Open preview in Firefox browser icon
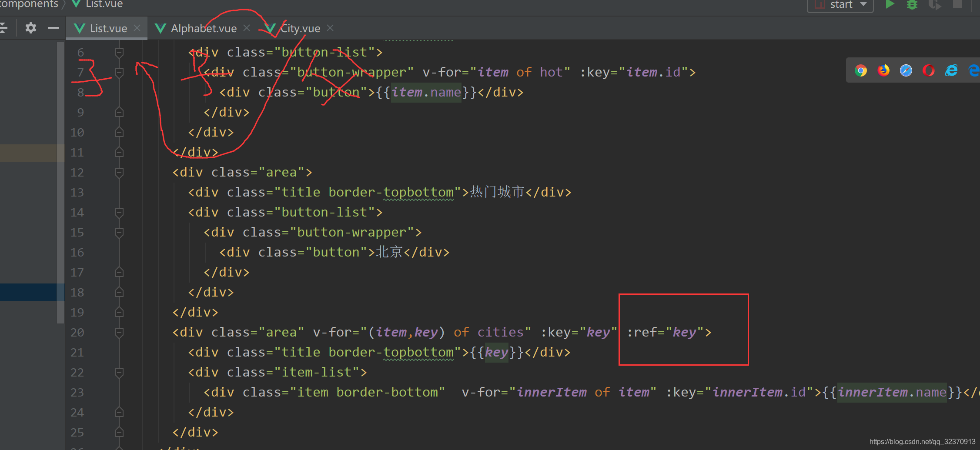980x450 pixels. pos(883,70)
